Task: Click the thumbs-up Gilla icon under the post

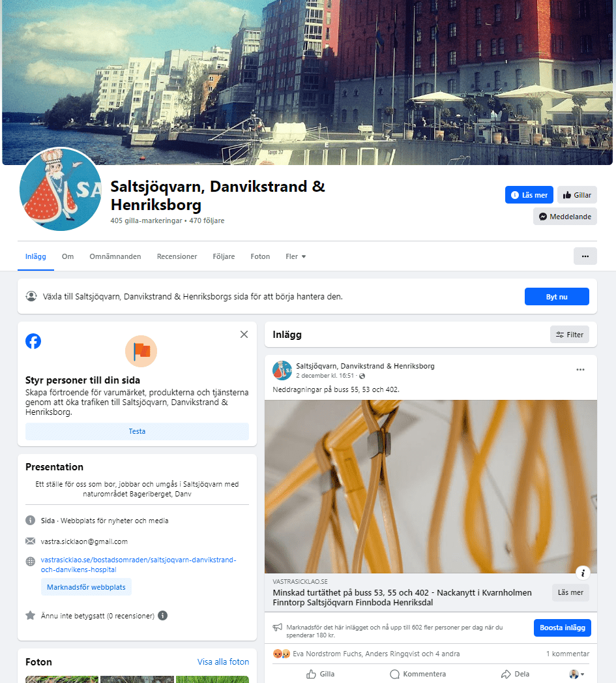Action: [x=311, y=674]
